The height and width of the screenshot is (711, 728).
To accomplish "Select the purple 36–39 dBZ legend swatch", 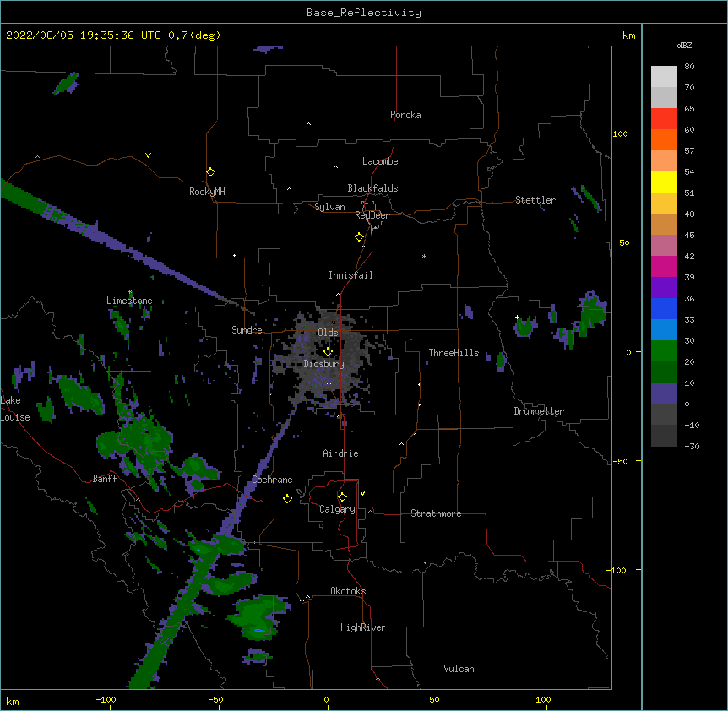I will (664, 287).
